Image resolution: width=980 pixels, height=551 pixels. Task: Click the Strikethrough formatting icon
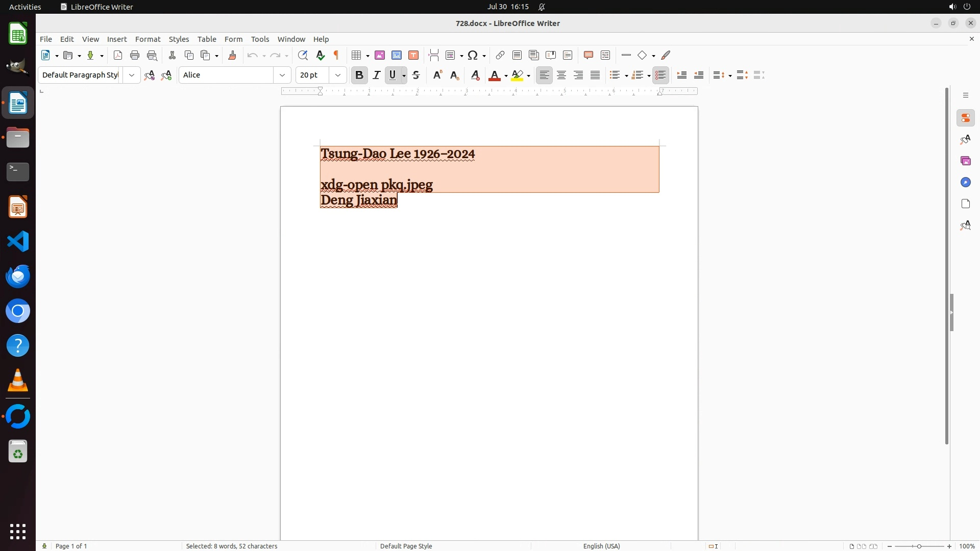416,75
